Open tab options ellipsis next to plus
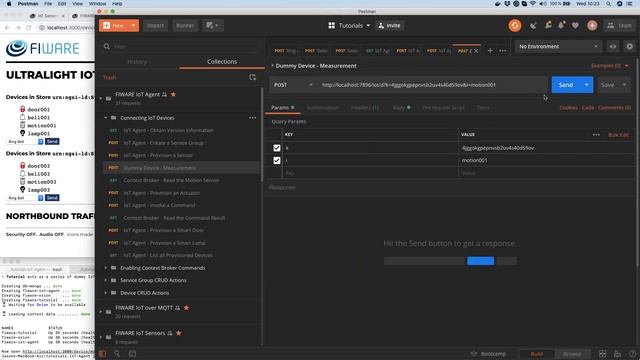This screenshot has height=360, width=640. [502, 51]
